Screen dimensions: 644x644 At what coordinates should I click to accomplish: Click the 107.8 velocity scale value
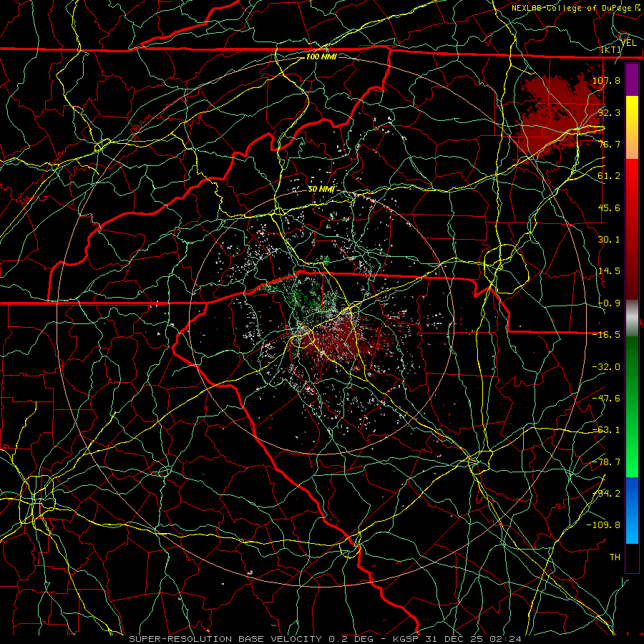point(606,80)
